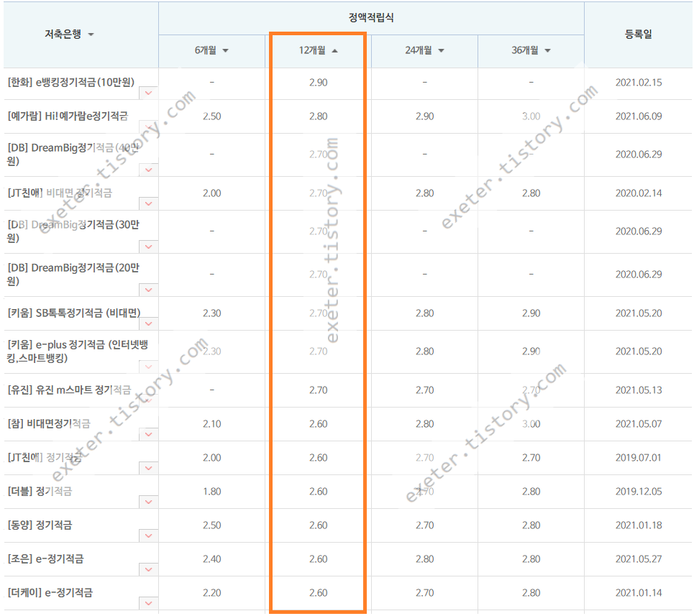Select product [더블] 정기적금
Image resolution: width=694 pixels, height=616 pixels.
pos(40,492)
